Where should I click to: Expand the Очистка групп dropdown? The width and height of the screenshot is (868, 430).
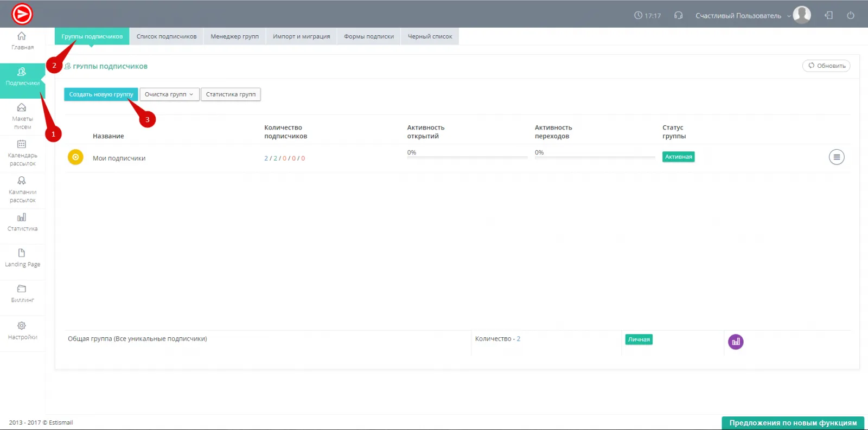tap(169, 94)
